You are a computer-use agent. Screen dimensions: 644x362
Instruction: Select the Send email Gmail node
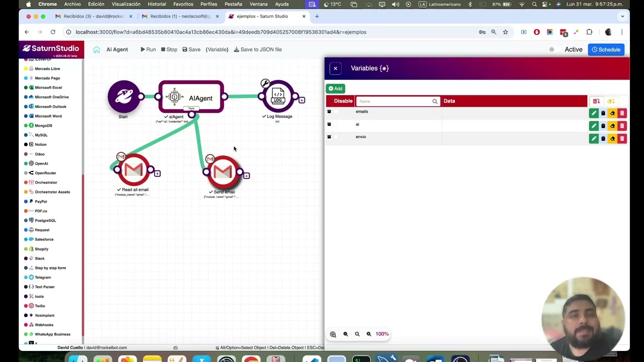[223, 172]
